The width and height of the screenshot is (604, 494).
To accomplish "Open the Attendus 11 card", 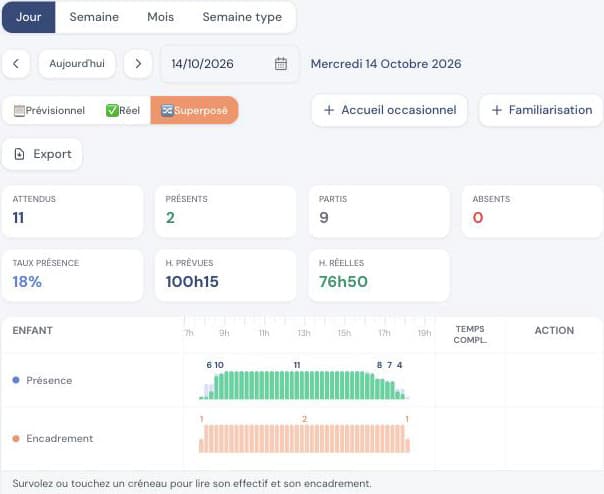I will click(x=72, y=212).
